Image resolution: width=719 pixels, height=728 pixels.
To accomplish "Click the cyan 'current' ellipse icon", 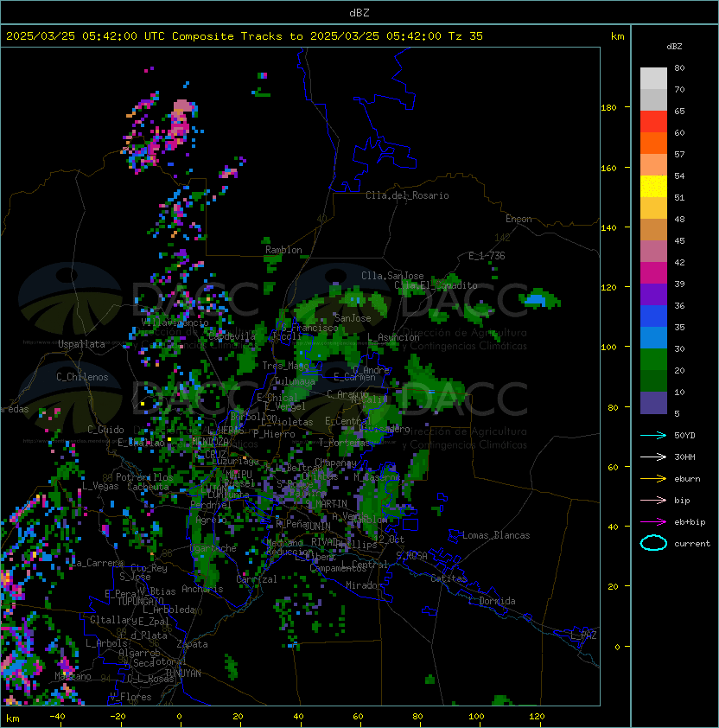I will [653, 543].
